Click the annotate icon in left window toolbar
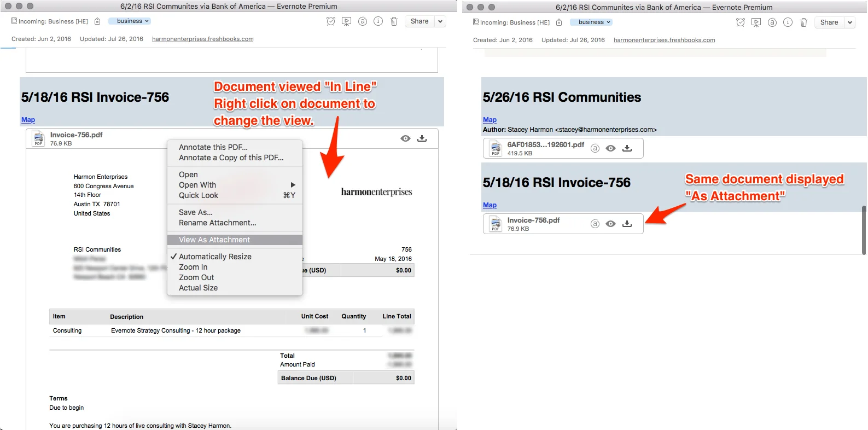Screen dimensions: 868x430 click(x=363, y=21)
